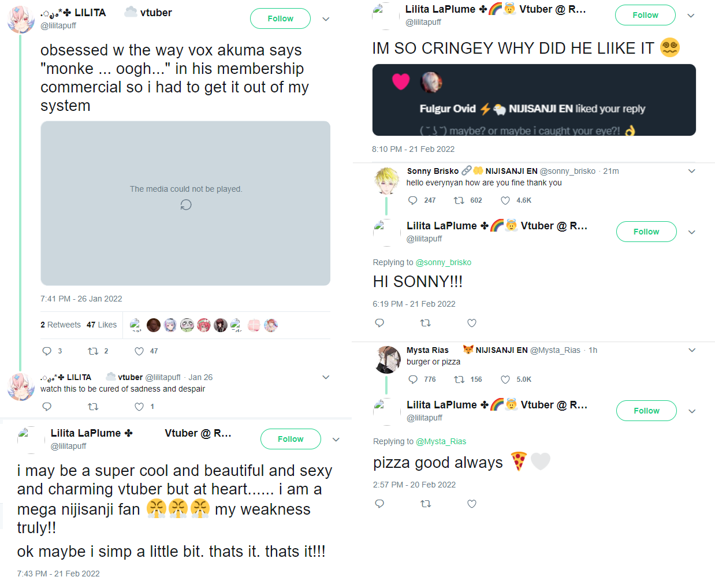Open the chevron menu on Mysta Rias's tweet

pyautogui.click(x=692, y=350)
